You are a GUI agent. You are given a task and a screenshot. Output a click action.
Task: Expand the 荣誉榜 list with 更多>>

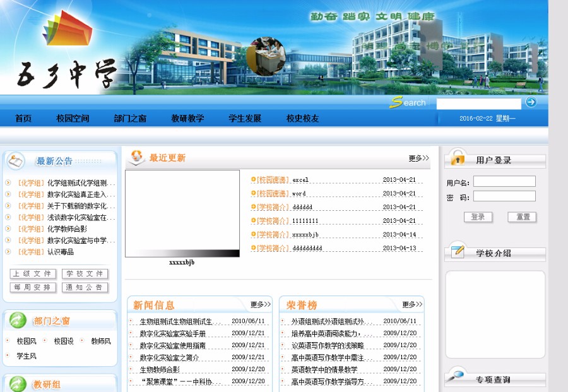click(x=411, y=304)
